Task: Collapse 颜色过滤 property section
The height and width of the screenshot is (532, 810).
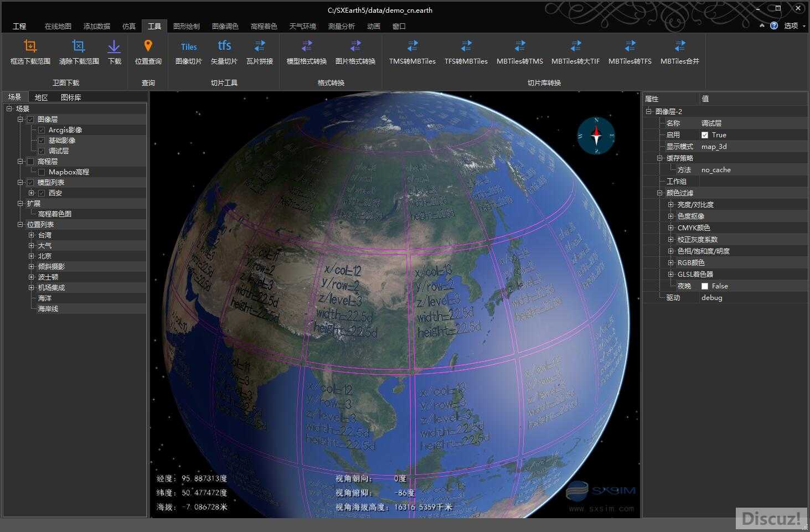Action: (x=659, y=193)
